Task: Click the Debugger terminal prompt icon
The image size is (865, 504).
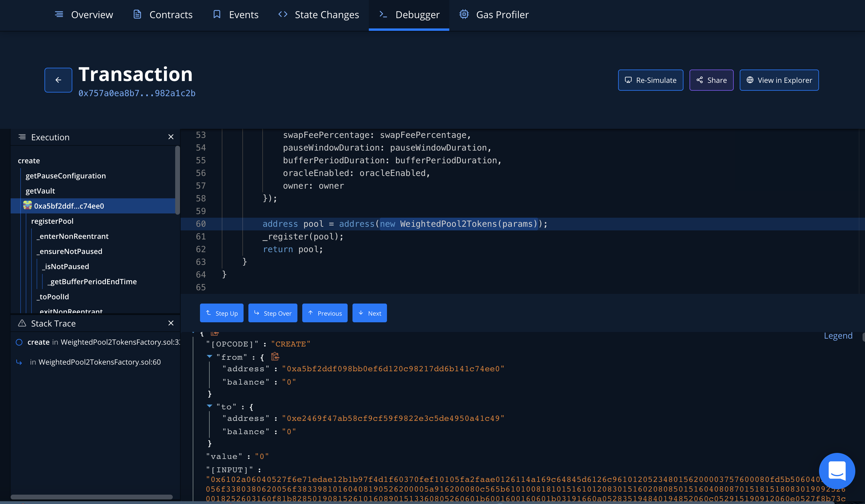Action: point(383,15)
